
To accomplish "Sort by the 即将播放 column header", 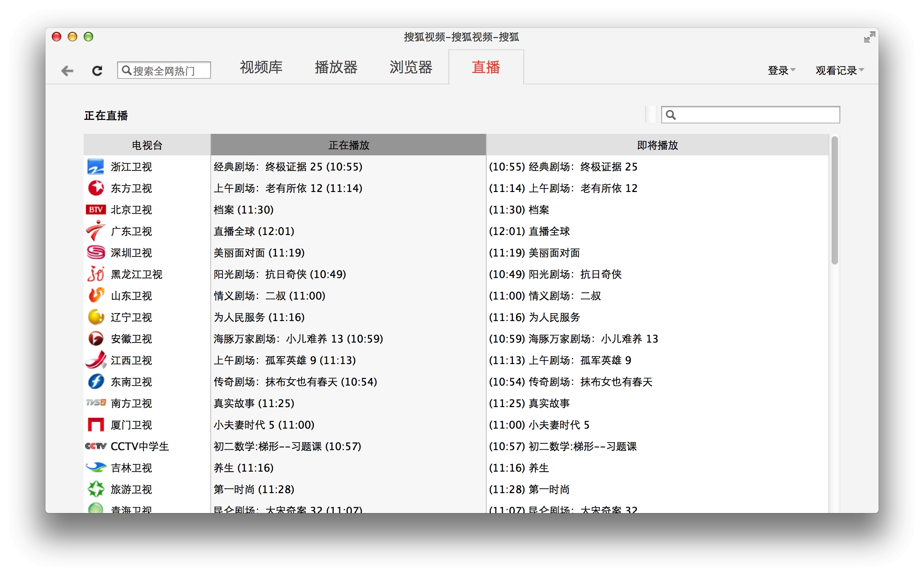I will [x=657, y=145].
